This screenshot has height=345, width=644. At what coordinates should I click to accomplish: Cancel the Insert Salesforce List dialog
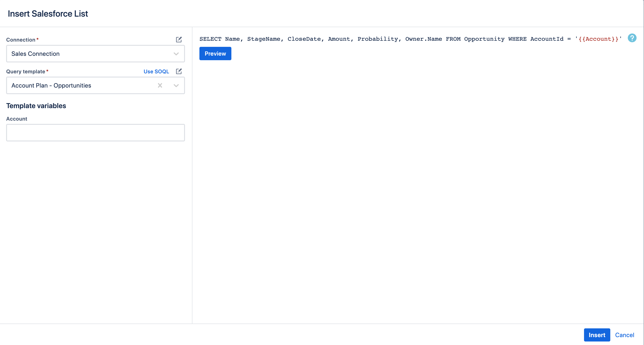point(624,335)
